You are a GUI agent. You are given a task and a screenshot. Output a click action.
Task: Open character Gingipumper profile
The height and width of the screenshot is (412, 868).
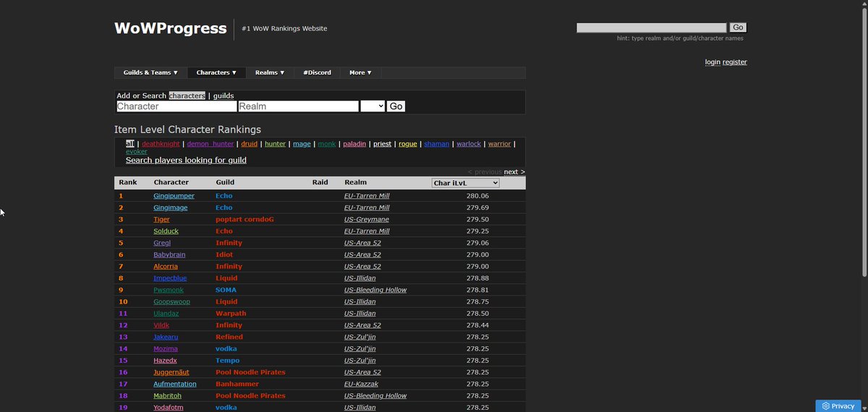pyautogui.click(x=173, y=196)
